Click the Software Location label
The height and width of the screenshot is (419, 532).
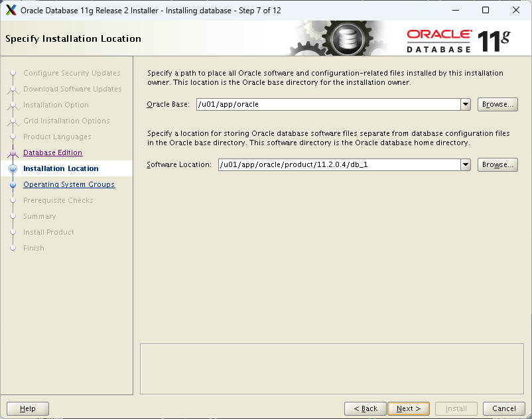click(x=179, y=165)
